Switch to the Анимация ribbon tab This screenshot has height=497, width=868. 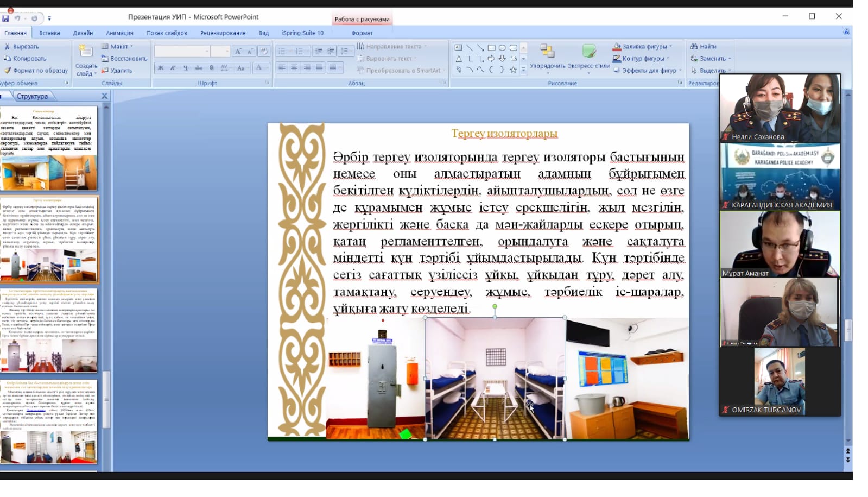pos(119,33)
